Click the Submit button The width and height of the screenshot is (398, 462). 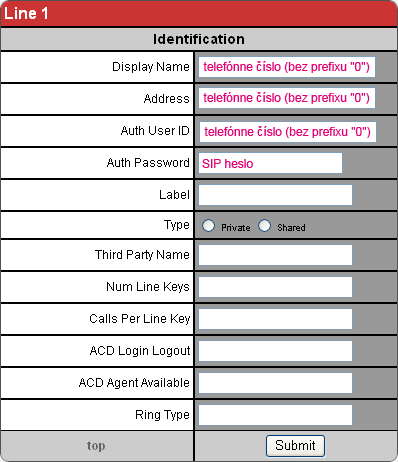[x=295, y=446]
